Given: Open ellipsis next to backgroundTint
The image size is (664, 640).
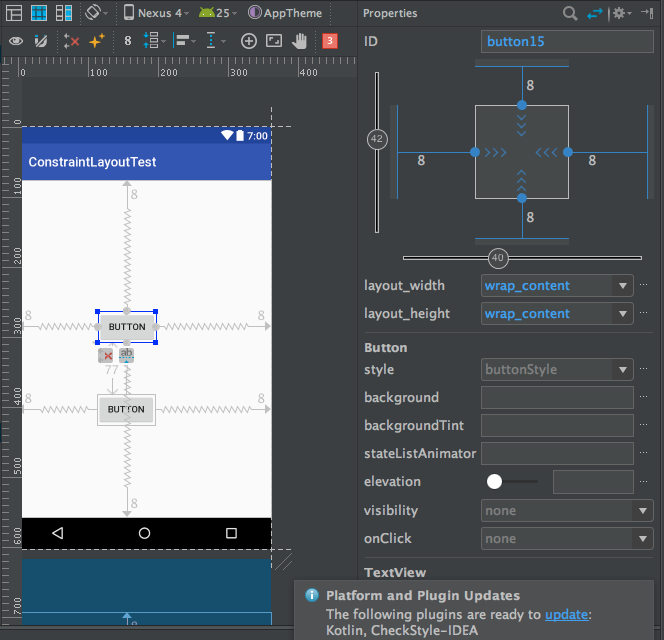Looking at the screenshot, I should click(643, 425).
